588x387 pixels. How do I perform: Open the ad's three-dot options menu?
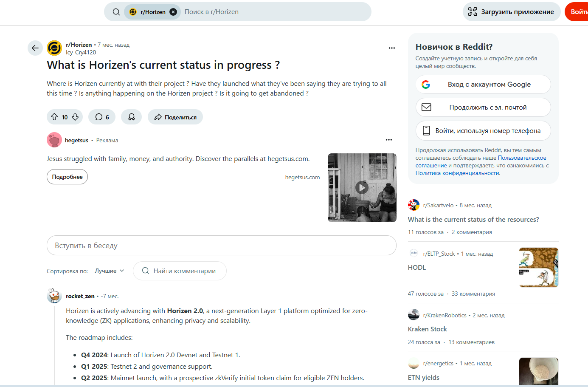coord(389,140)
